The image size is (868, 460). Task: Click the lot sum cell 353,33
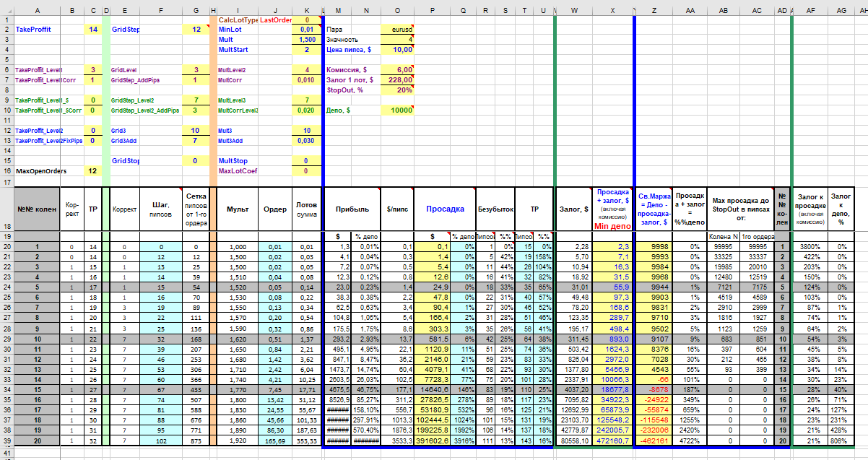pyautogui.click(x=305, y=440)
